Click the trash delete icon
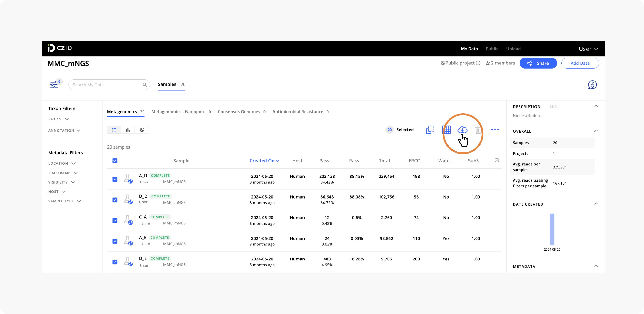The width and height of the screenshot is (644, 314). point(478,130)
